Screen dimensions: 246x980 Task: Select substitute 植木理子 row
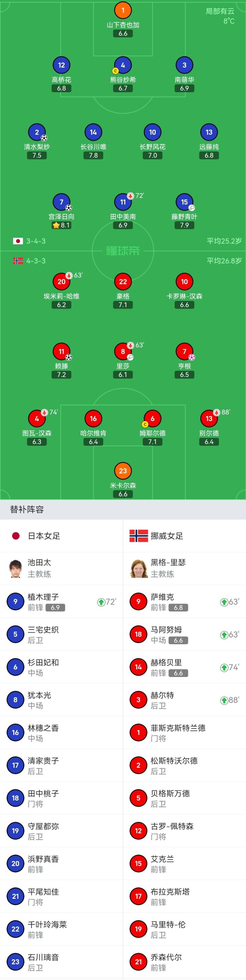click(61, 602)
